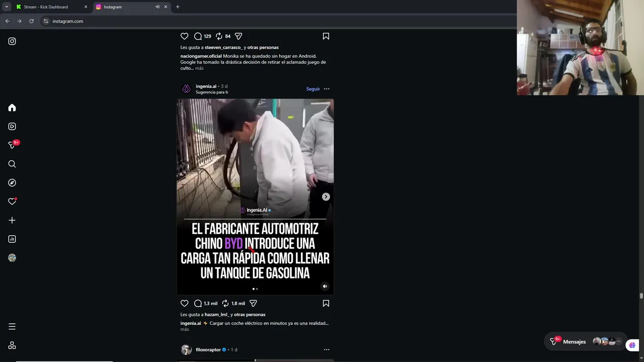Expand naciongamer caption with 'más'
This screenshot has width=644, height=362.
tap(199, 68)
